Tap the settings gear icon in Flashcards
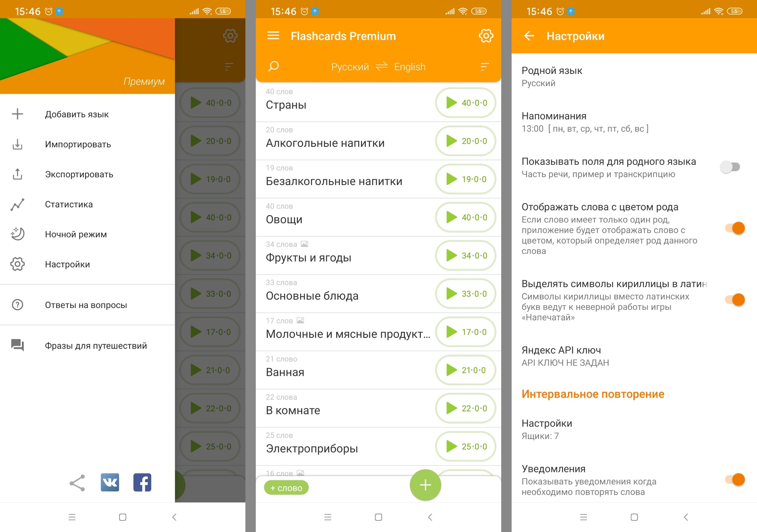Screen dimensions: 757x532 (486, 36)
